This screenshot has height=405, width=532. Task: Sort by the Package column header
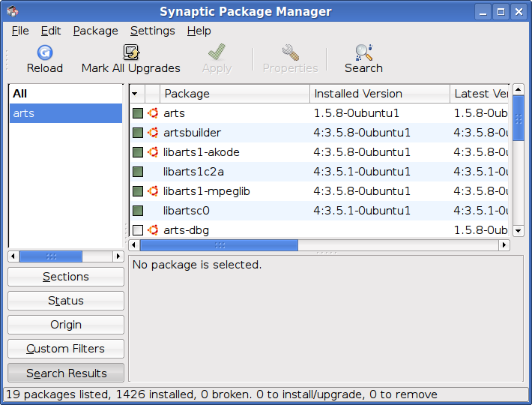pyautogui.click(x=235, y=94)
